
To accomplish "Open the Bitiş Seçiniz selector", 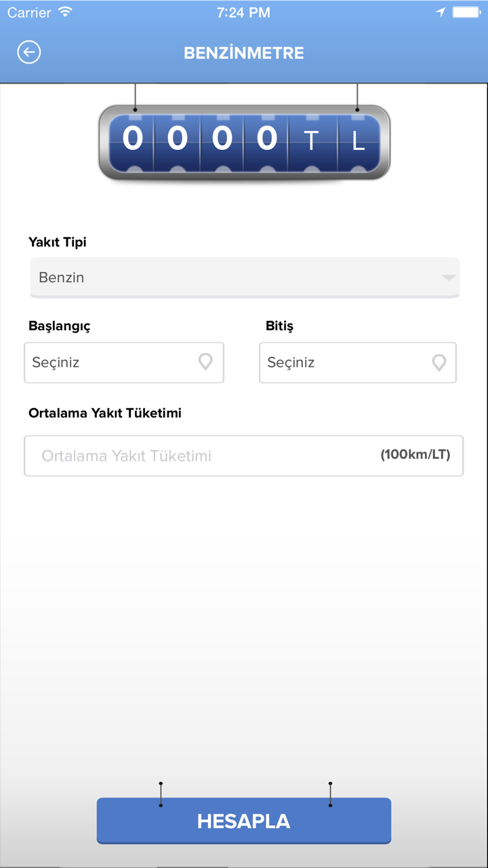I will tap(358, 362).
